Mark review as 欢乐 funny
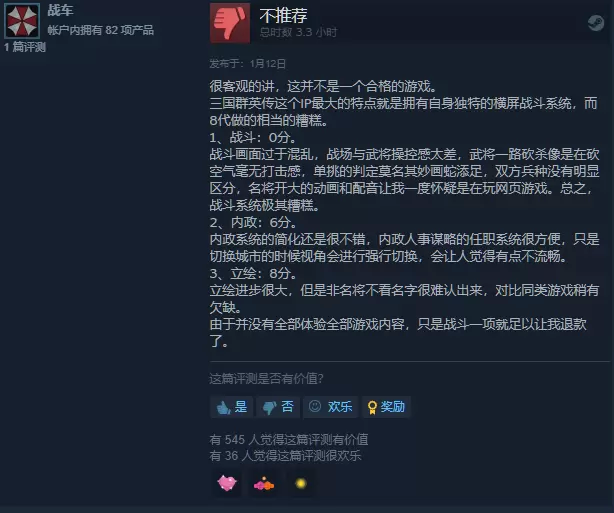Image resolution: width=614 pixels, height=513 pixels. [330, 407]
